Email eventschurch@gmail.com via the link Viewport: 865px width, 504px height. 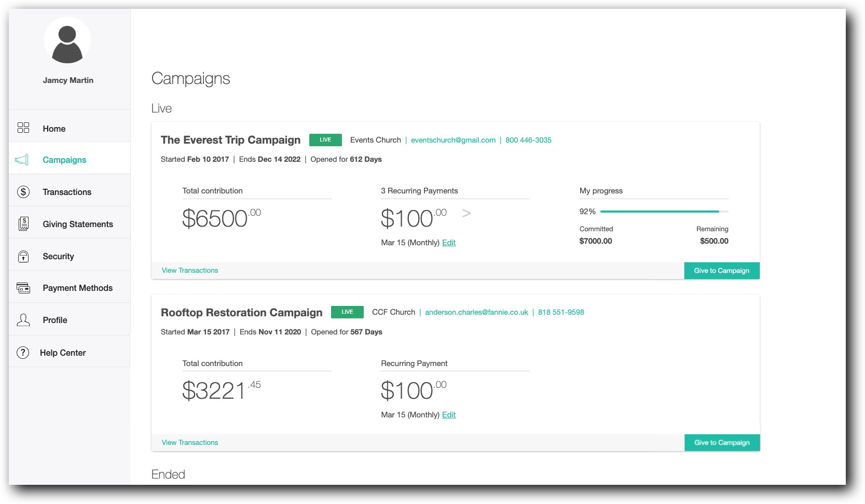tap(453, 140)
